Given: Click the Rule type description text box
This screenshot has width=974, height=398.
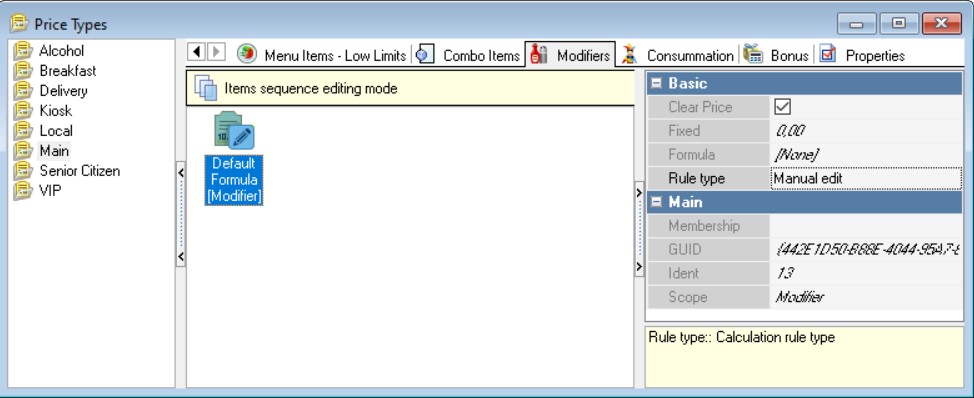Looking at the screenshot, I should point(804,357).
